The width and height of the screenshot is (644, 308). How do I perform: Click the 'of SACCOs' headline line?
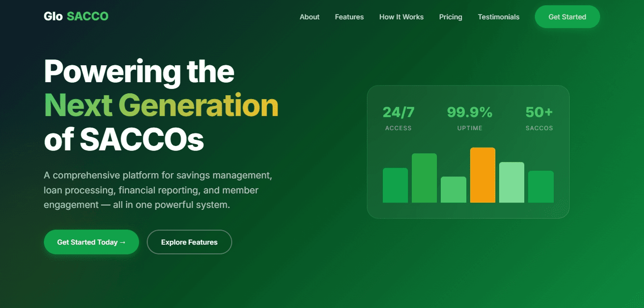[x=124, y=140]
